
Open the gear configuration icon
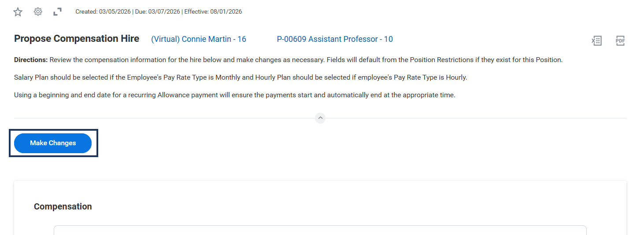point(38,12)
